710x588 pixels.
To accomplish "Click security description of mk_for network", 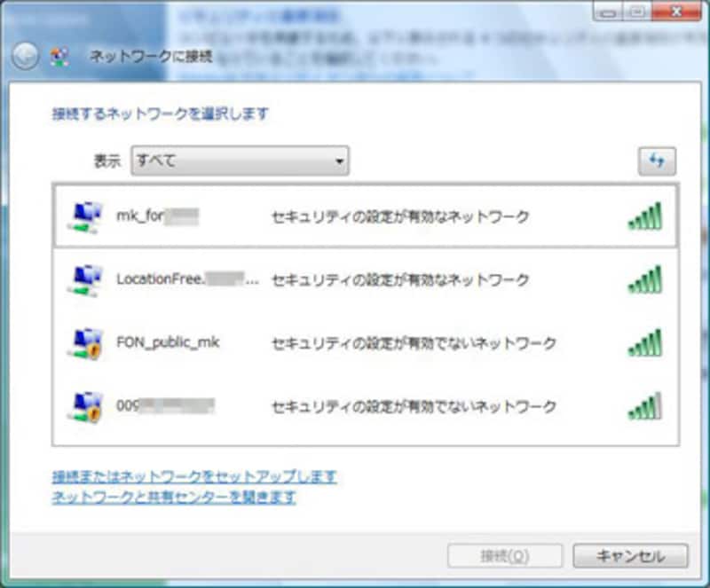I will coord(400,216).
